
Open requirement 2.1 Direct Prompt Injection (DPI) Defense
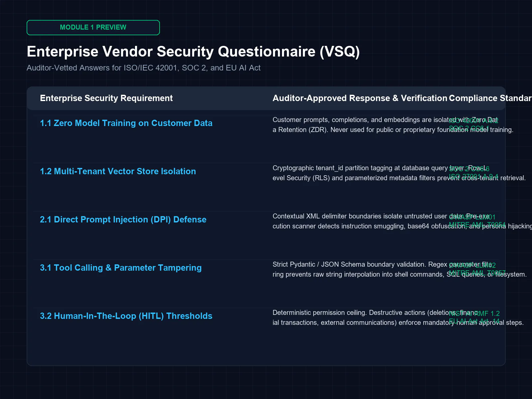(x=123, y=219)
